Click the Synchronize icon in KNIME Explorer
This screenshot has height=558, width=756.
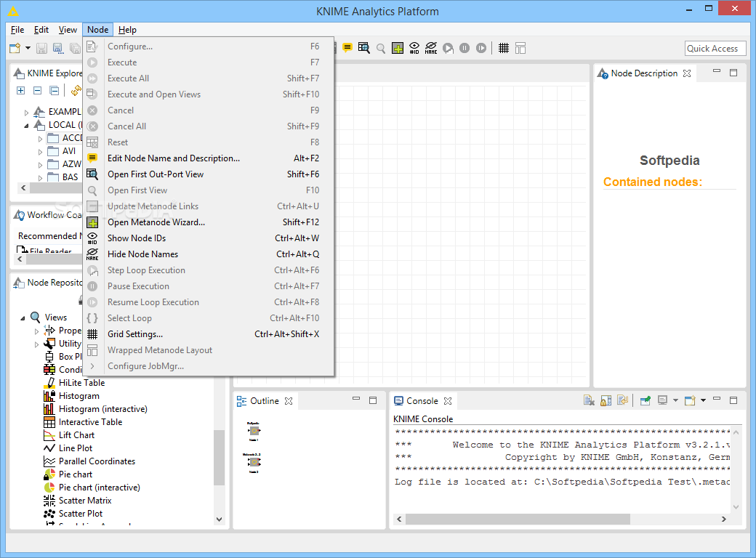[76, 90]
